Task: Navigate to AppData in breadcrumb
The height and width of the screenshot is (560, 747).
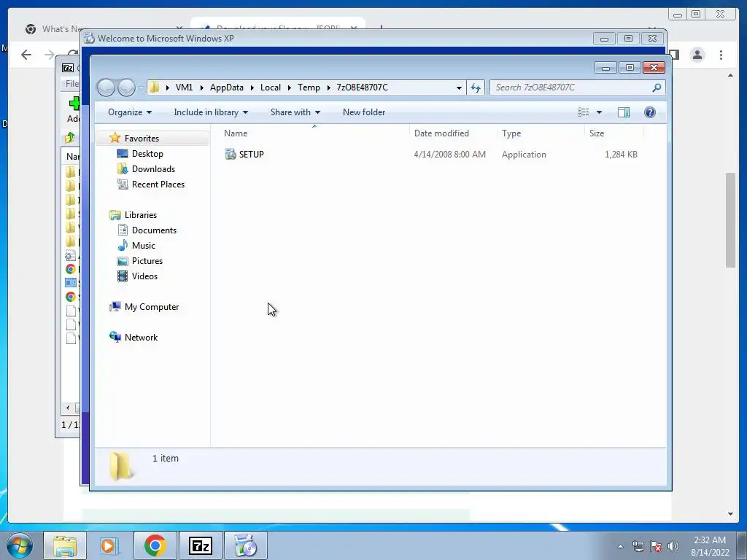Action: point(227,87)
